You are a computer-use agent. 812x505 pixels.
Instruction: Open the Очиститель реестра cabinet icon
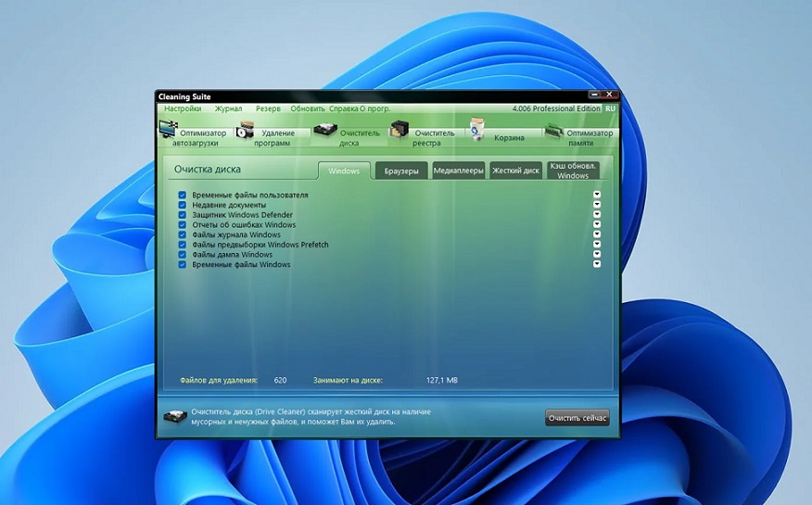tap(400, 130)
